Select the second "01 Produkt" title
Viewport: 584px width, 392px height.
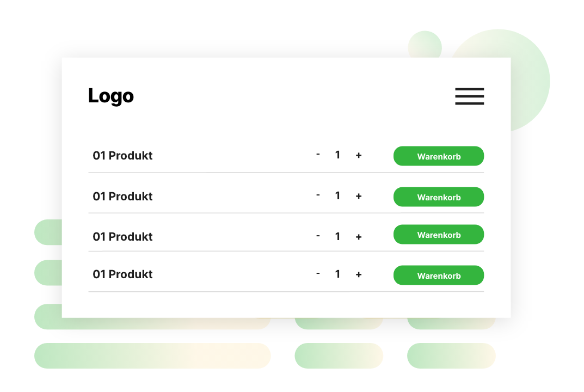(x=122, y=197)
